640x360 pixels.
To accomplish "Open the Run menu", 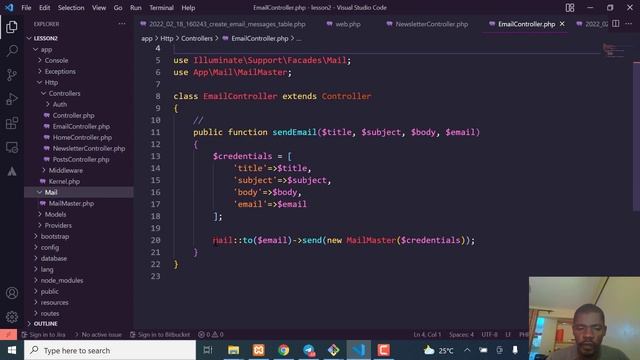I will click(x=136, y=7).
